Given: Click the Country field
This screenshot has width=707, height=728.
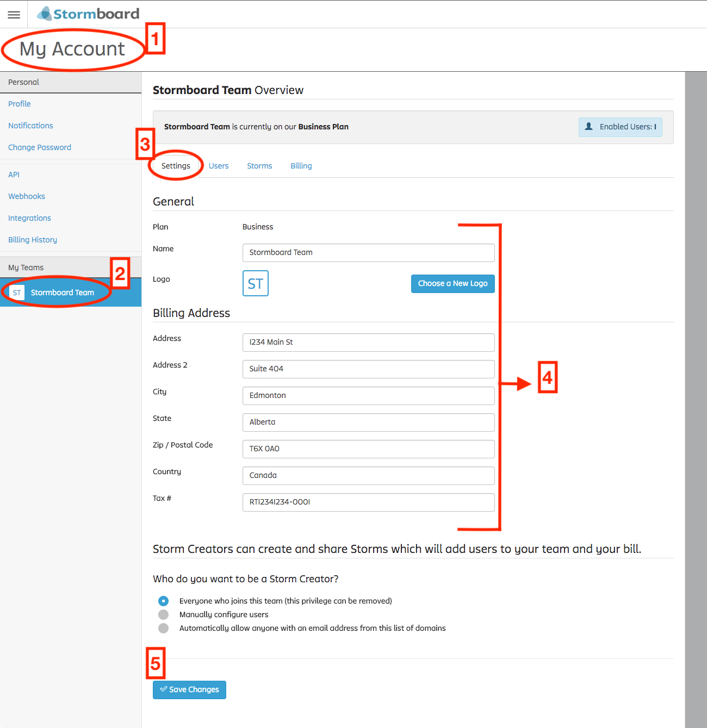Looking at the screenshot, I should point(369,476).
